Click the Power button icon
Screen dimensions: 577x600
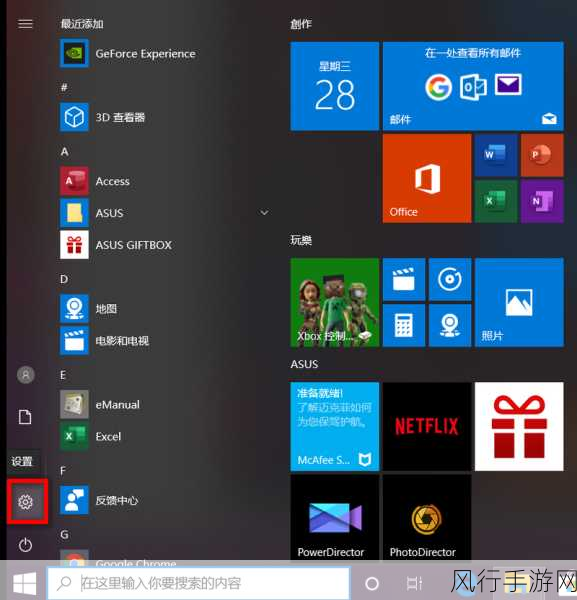coord(26,545)
